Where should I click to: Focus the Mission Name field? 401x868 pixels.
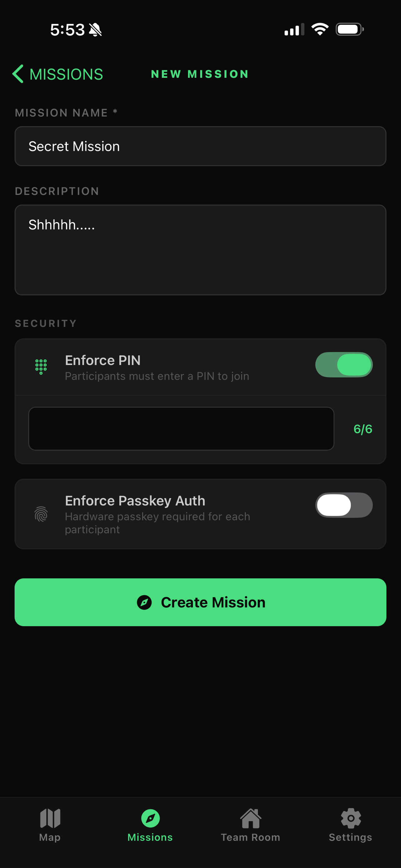pyautogui.click(x=200, y=146)
